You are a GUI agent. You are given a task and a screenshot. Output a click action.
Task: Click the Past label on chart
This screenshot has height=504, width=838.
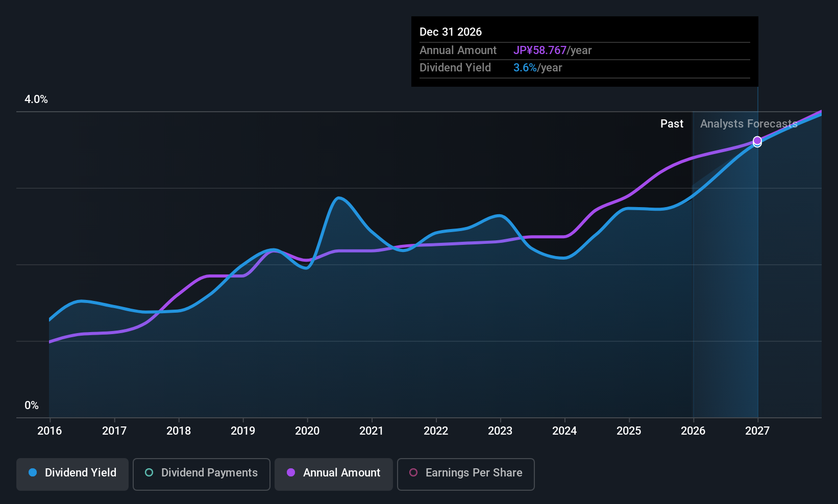(x=672, y=124)
